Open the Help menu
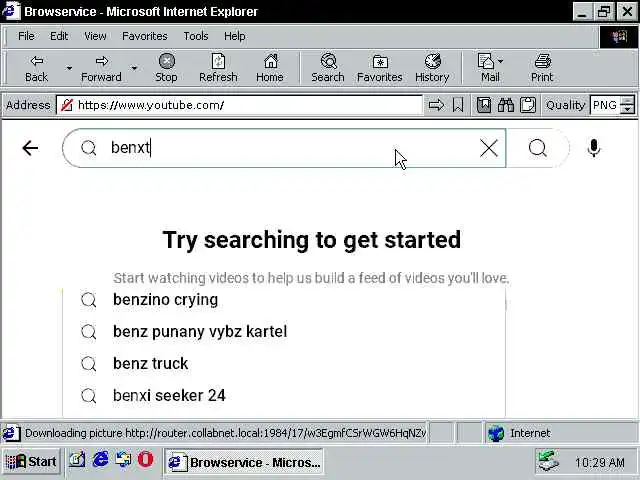Screen dimensions: 640x480 [235, 36]
